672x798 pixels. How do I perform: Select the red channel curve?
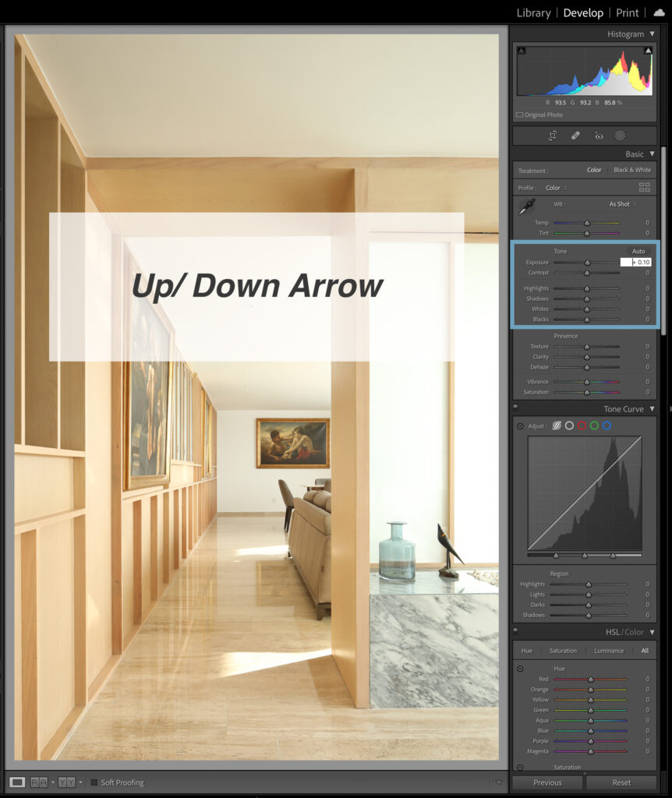click(x=582, y=425)
